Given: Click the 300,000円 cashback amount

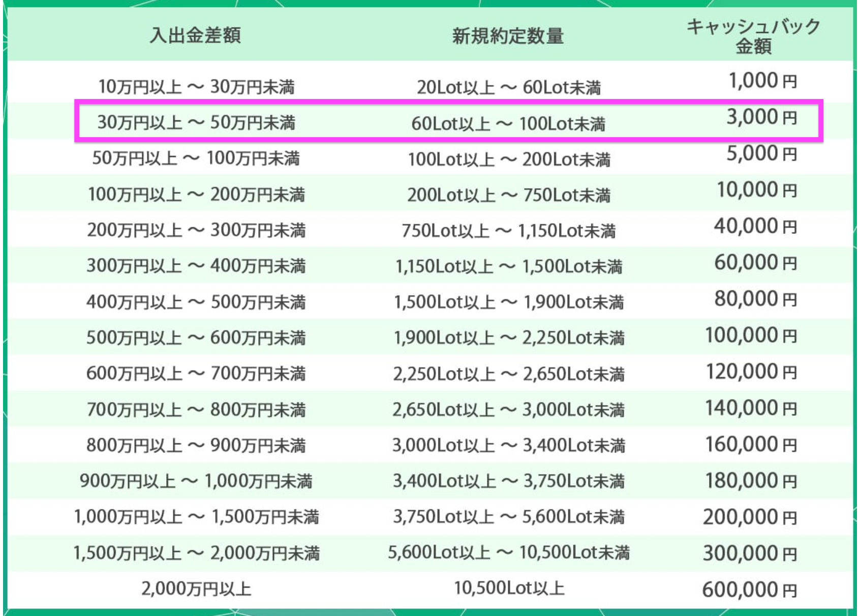Looking at the screenshot, I should [750, 553].
